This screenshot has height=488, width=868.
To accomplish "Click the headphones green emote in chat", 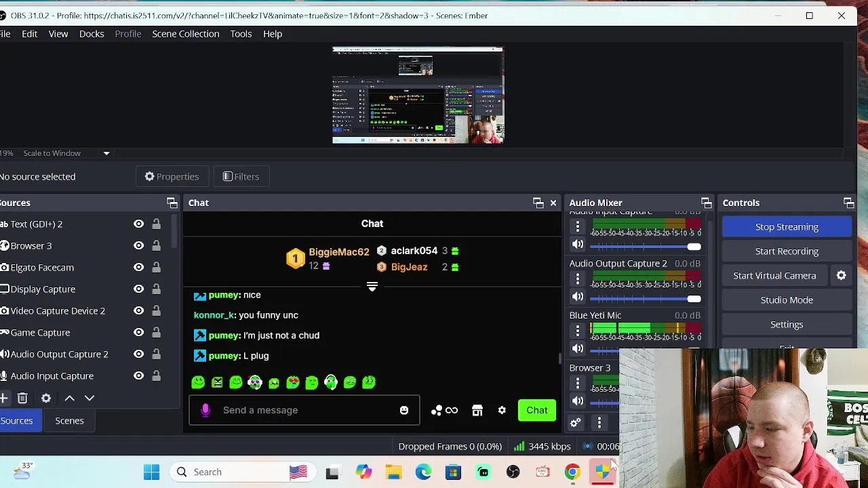I will pyautogui.click(x=331, y=382).
